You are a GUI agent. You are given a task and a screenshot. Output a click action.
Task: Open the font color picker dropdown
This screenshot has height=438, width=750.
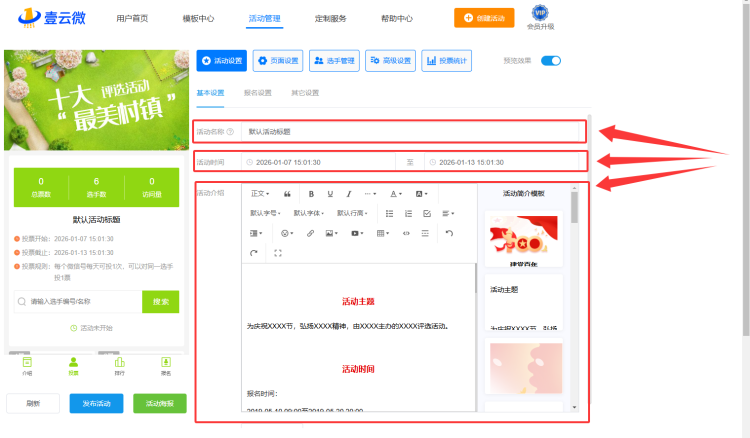(396, 193)
